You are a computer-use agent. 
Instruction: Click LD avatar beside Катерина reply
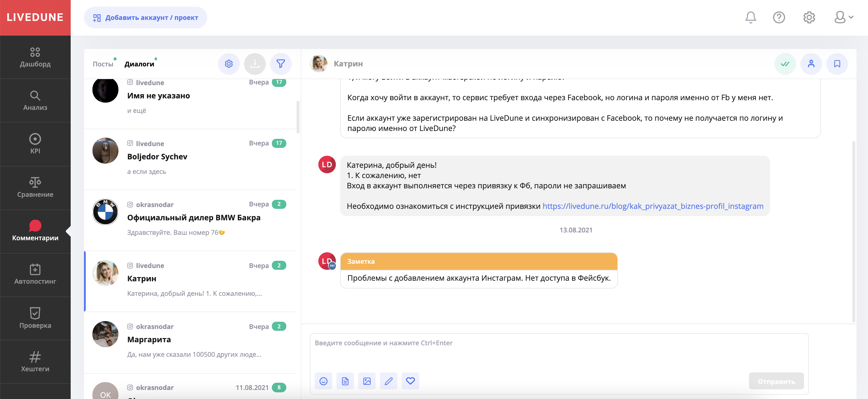pyautogui.click(x=327, y=165)
